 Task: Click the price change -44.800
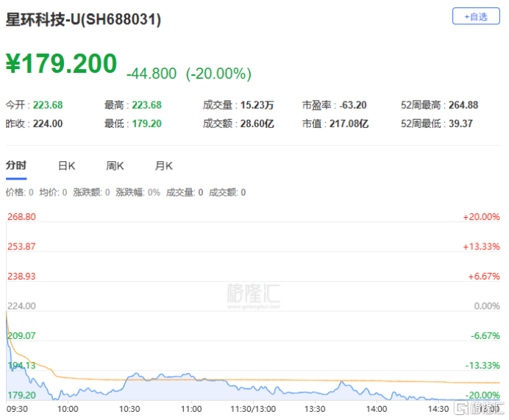pos(152,74)
